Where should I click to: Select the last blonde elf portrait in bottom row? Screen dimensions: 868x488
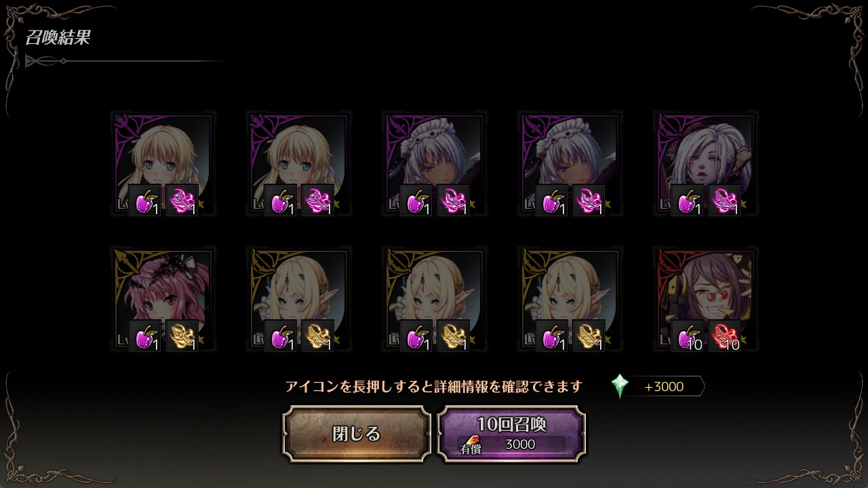point(570,299)
